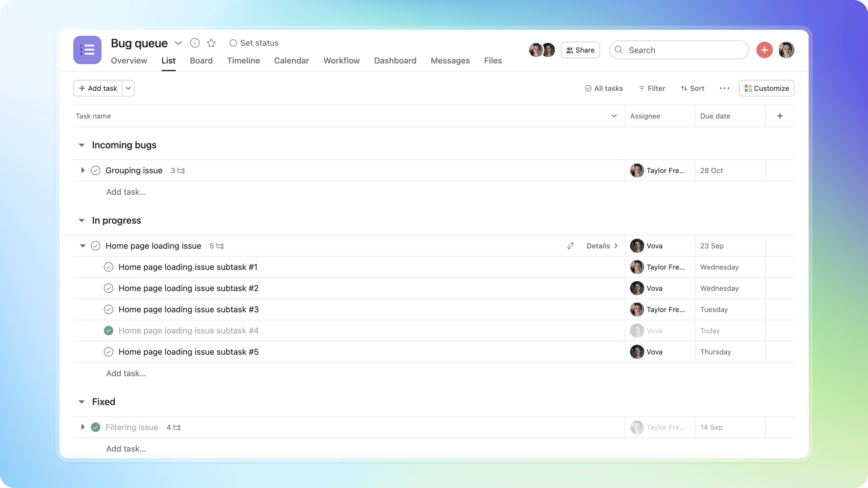Open the three-dots more options menu
Image resolution: width=868 pixels, height=488 pixels.
pos(725,88)
